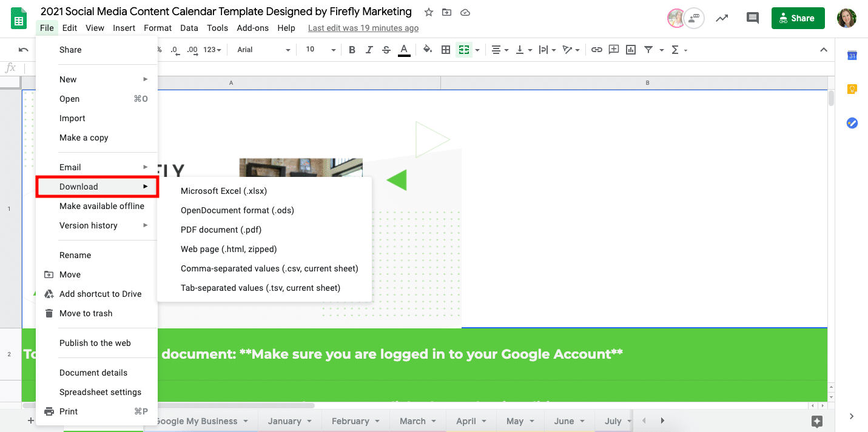The width and height of the screenshot is (868, 432).
Task: Open text rotation dropdown
Action: pyautogui.click(x=571, y=50)
